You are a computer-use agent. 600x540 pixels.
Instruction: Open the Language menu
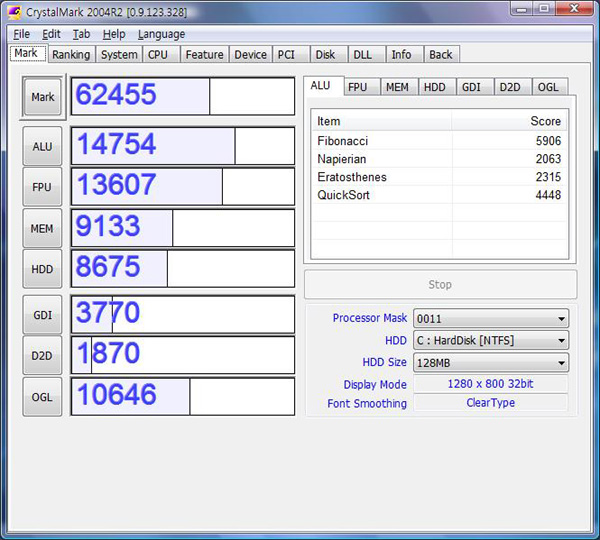pos(161,34)
